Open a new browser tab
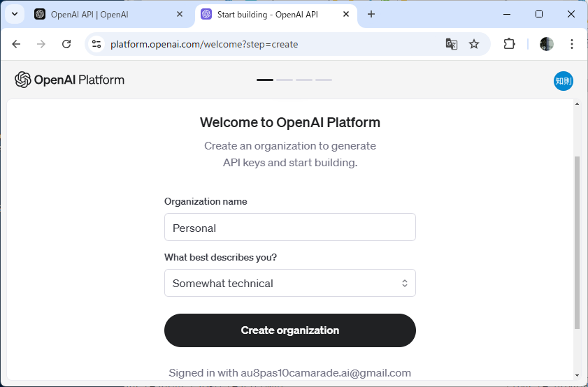Viewport: 588px width, 387px height. click(371, 14)
